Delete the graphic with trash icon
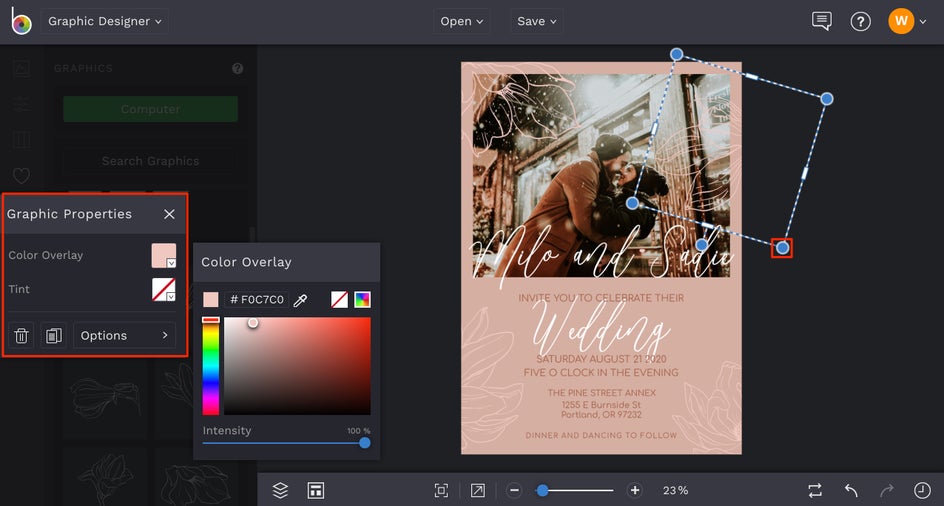 21,336
